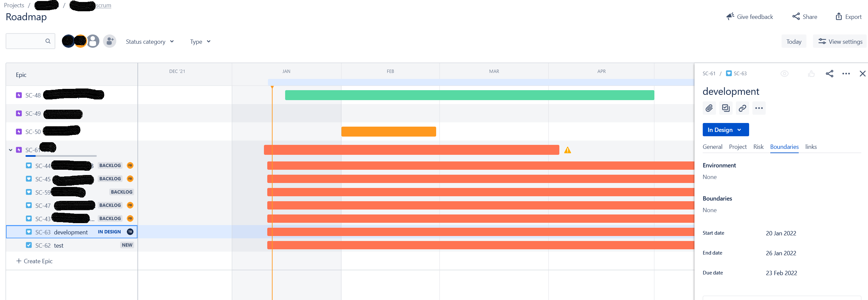868x300 pixels.
Task: Click the Start date value 20 Jan 2022
Action: point(781,233)
